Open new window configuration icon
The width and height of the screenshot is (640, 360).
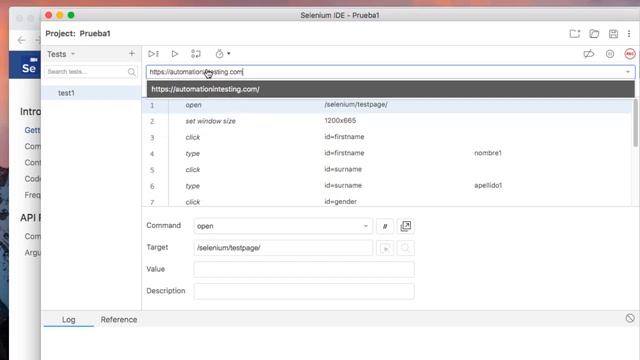[x=406, y=226]
